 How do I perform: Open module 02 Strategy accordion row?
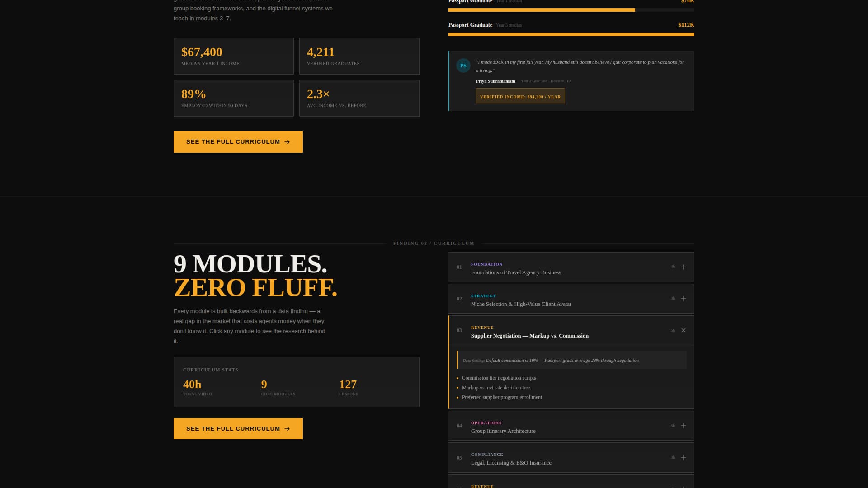[571, 299]
